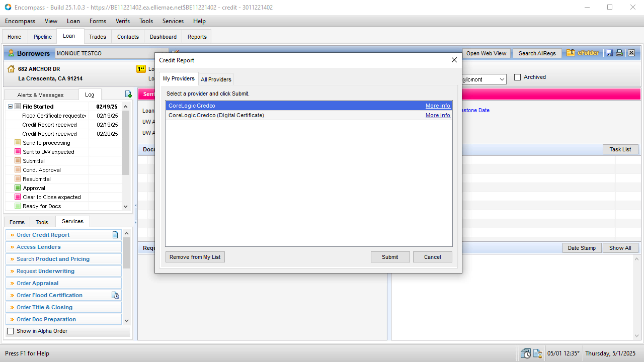Click the Encompass logo in the title bar
This screenshot has height=362, width=644.
[8, 8]
